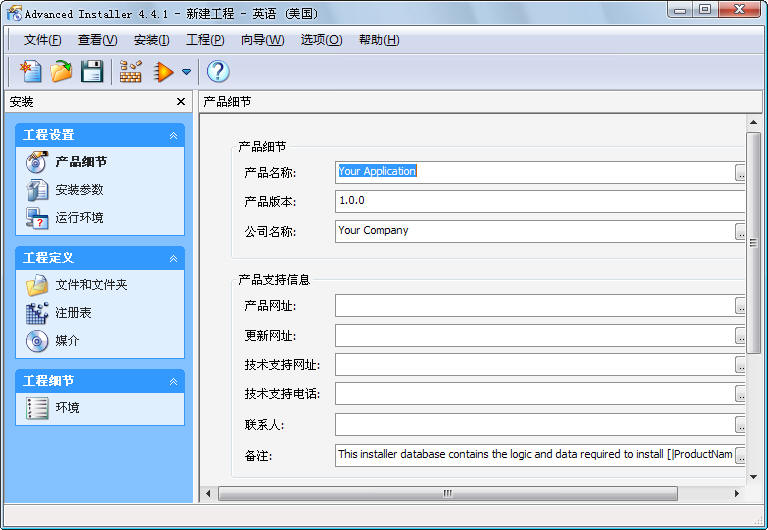Select 文件和文件夹 in the sidebar

point(91,285)
